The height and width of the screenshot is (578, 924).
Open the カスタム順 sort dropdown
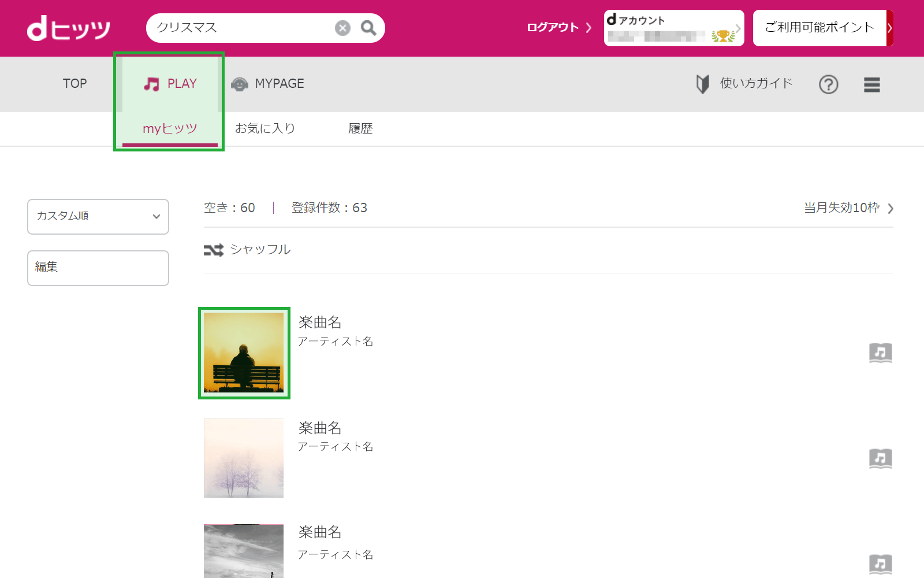[98, 217]
